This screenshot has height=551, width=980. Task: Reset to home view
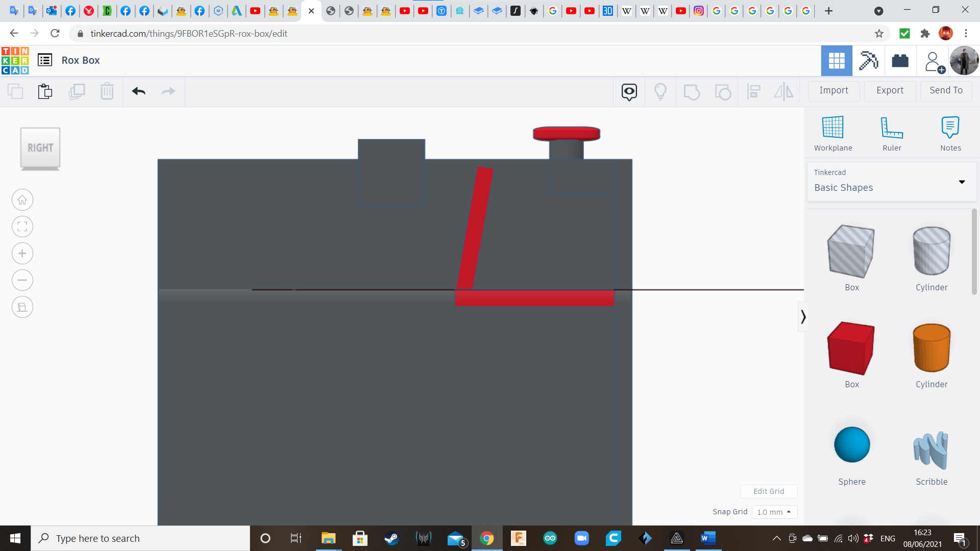point(22,199)
